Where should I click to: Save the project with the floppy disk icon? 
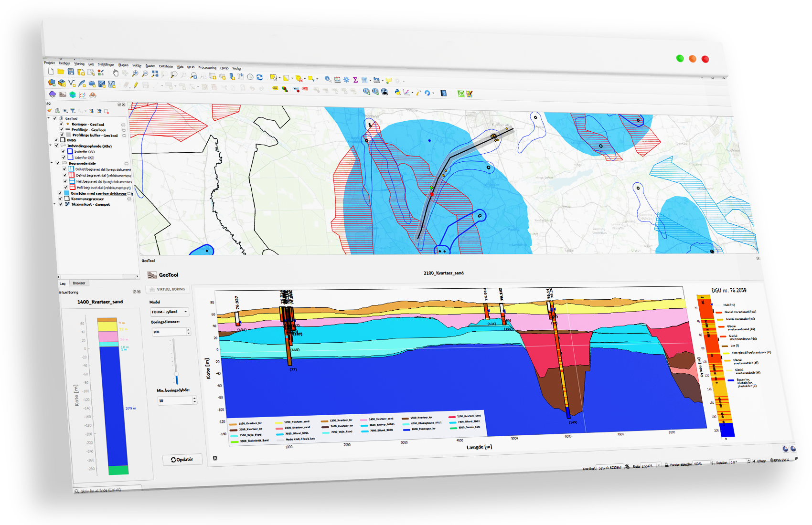[71, 72]
